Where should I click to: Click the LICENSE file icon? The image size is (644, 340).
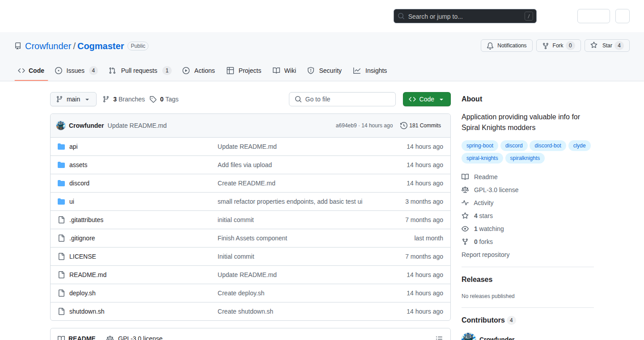61,256
